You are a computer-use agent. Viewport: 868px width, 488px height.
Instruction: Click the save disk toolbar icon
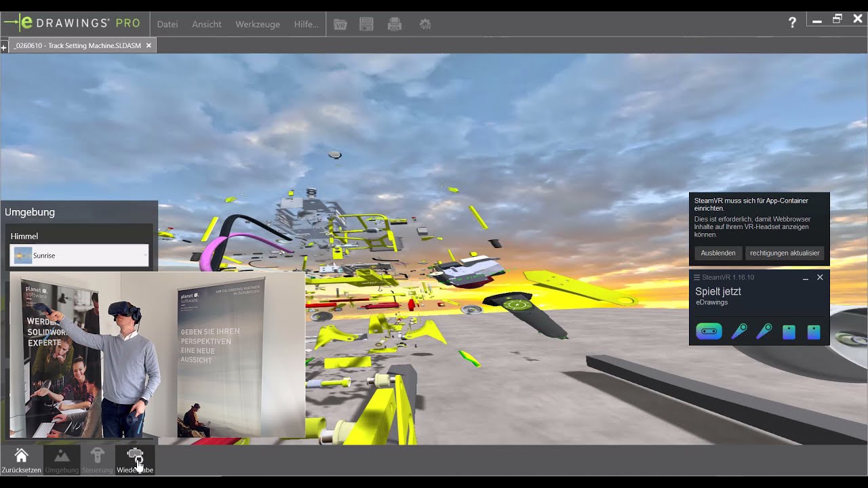click(x=366, y=24)
